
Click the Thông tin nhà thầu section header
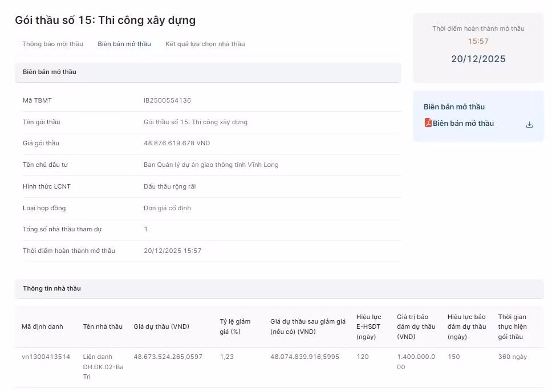52,288
